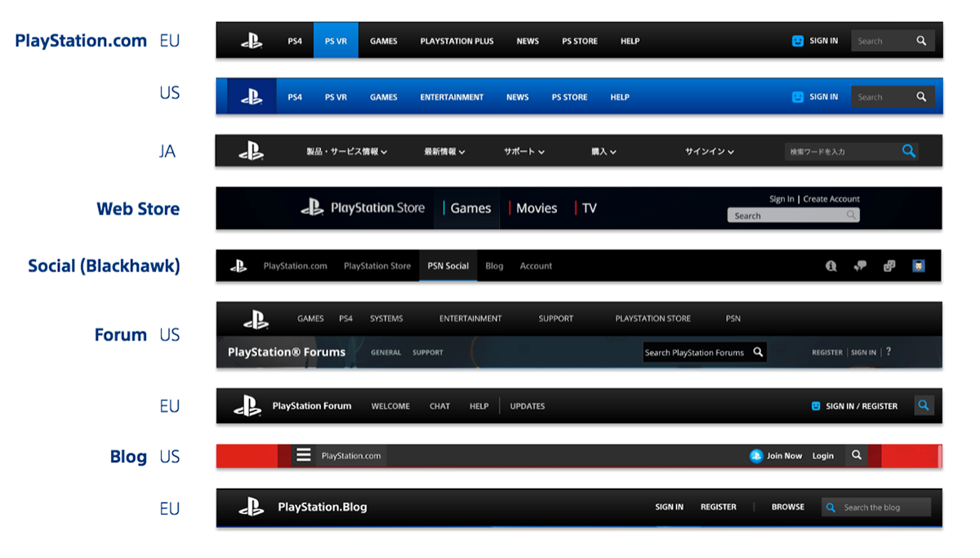Click PlayStation.com in the US Blog bar
Image resolution: width=980 pixels, height=558 pixels.
tap(351, 456)
